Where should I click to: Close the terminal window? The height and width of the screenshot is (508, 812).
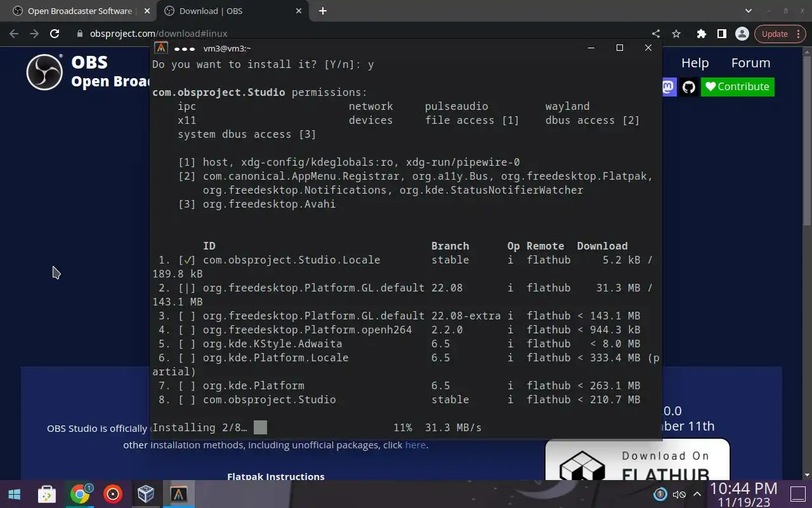648,48
